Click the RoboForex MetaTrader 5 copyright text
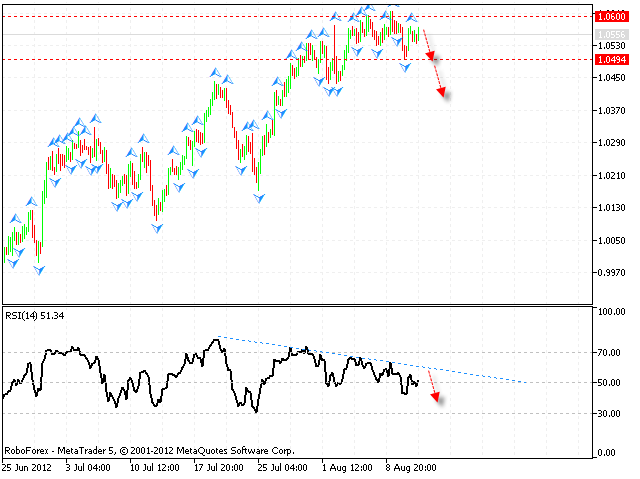Image resolution: width=640 pixels, height=479 pixels. point(150,450)
